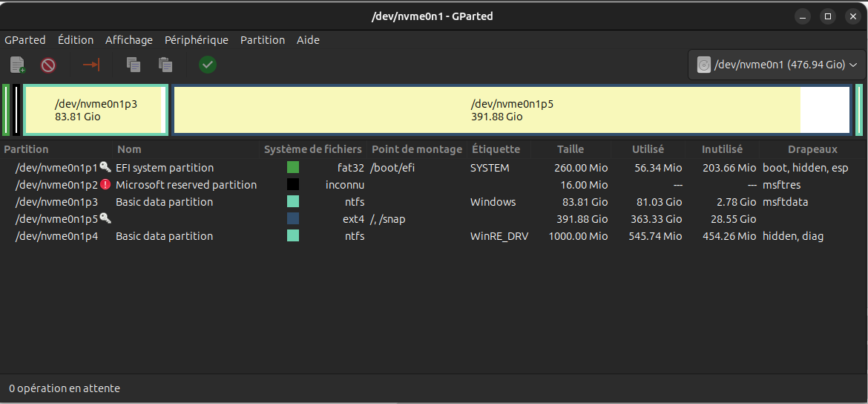Viewport: 868px width, 404px height.
Task: Open the Affichage menu
Action: pyautogui.click(x=129, y=40)
